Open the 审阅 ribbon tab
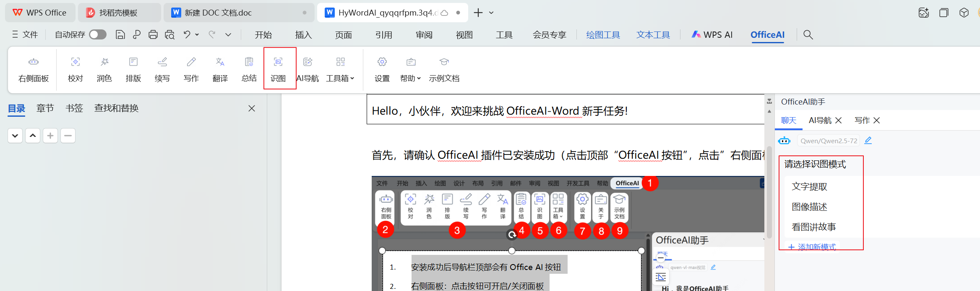980x291 pixels. pos(424,35)
